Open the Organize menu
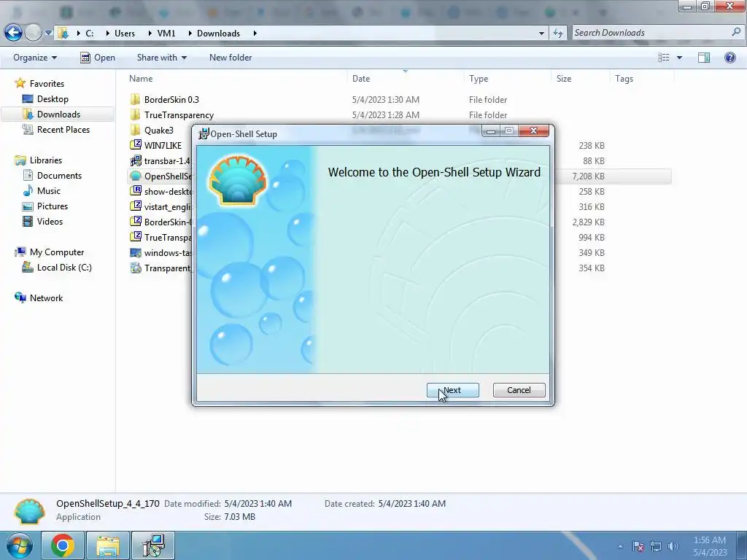The height and width of the screenshot is (560, 747). coord(35,57)
